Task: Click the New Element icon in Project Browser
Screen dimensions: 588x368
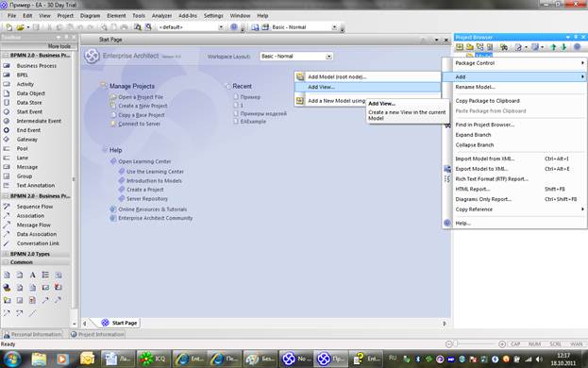Action: click(x=490, y=47)
